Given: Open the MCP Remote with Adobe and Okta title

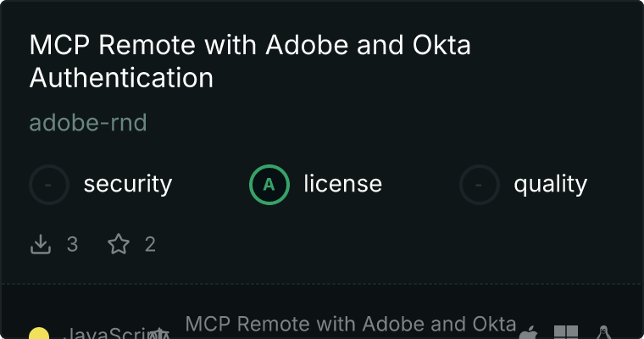Looking at the screenshot, I should click(x=249, y=45).
